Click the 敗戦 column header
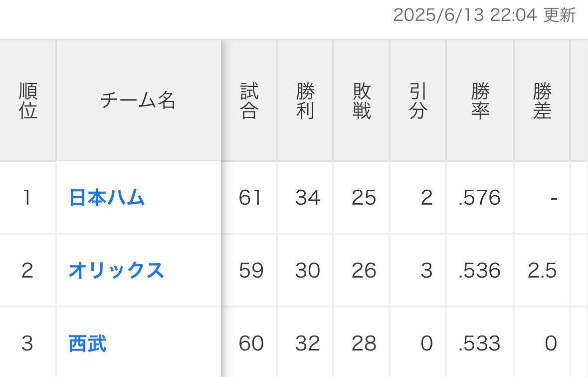Viewport: 588px width, 377px height. [362, 101]
